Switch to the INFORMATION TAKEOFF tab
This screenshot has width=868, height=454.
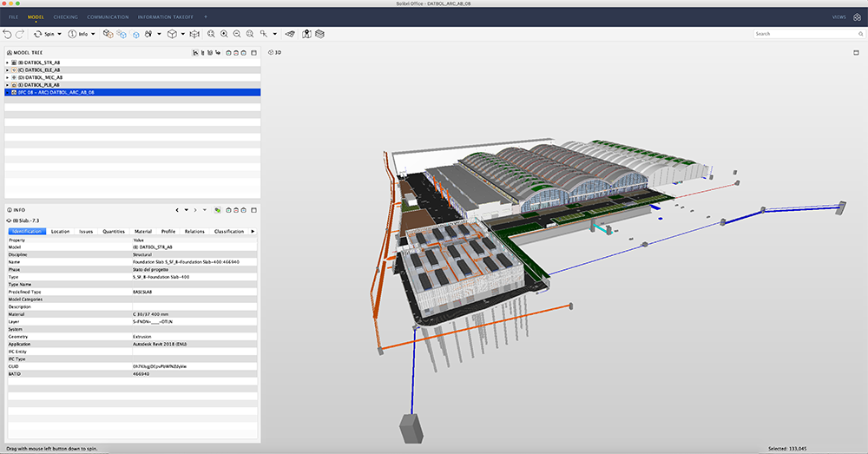[x=166, y=17]
